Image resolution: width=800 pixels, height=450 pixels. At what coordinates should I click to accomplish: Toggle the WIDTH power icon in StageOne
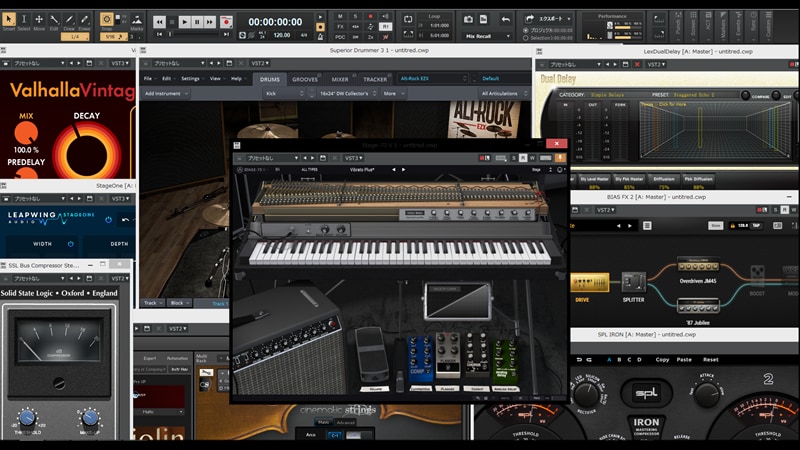pyautogui.click(x=70, y=244)
